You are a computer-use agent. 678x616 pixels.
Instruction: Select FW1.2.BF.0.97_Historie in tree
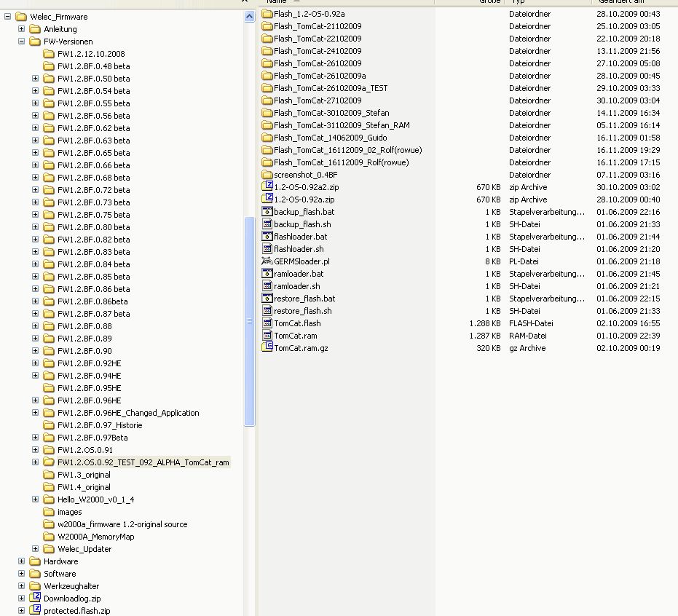100,425
